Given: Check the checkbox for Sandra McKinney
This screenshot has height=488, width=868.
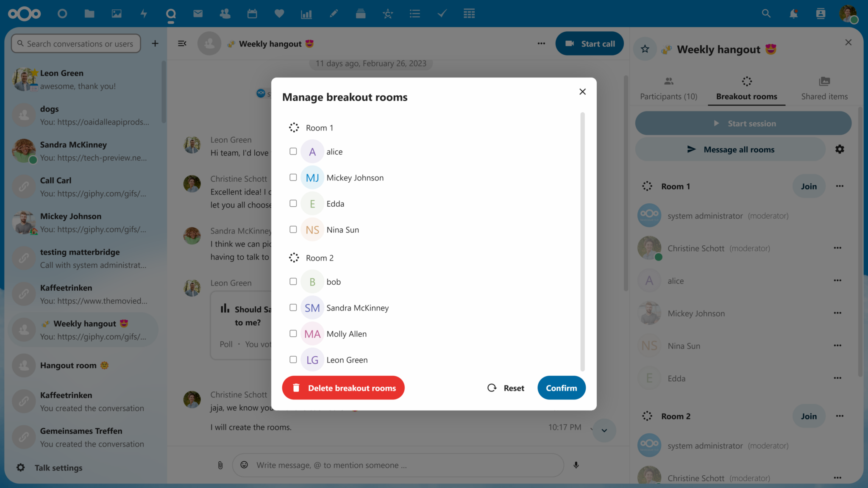Looking at the screenshot, I should click(x=293, y=308).
